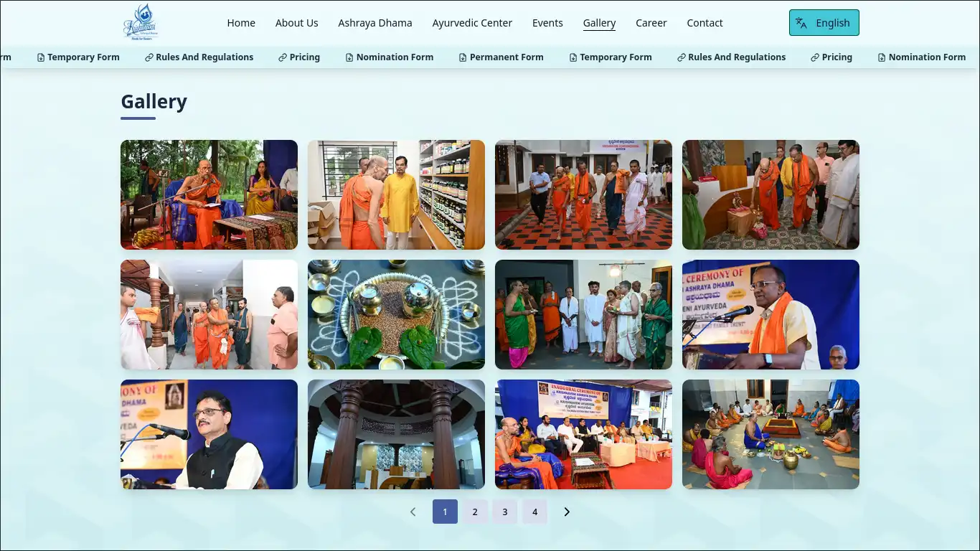Open the first Pricing link

tap(299, 57)
